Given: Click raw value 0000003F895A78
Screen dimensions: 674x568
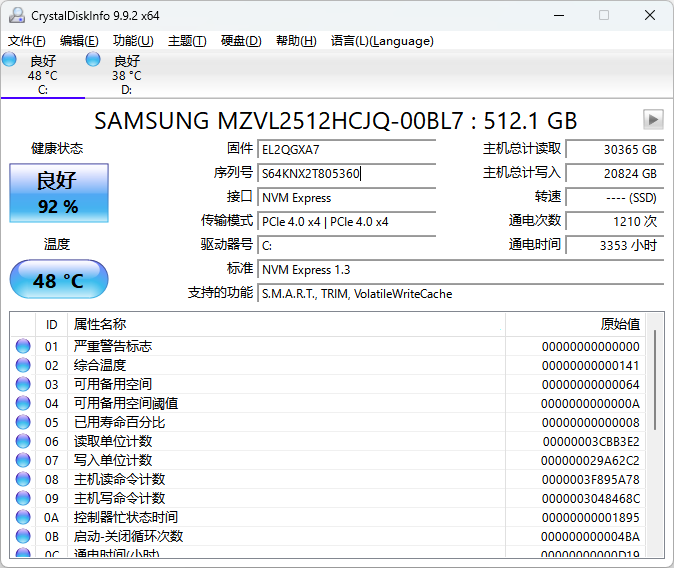Looking at the screenshot, I should coord(591,479).
